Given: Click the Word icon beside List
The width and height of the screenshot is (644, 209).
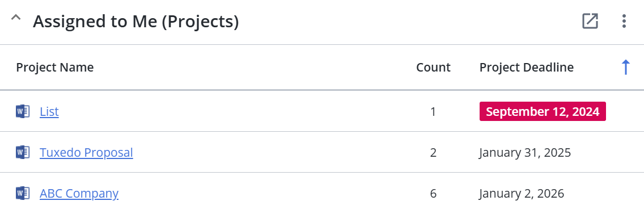Looking at the screenshot, I should coord(23,111).
